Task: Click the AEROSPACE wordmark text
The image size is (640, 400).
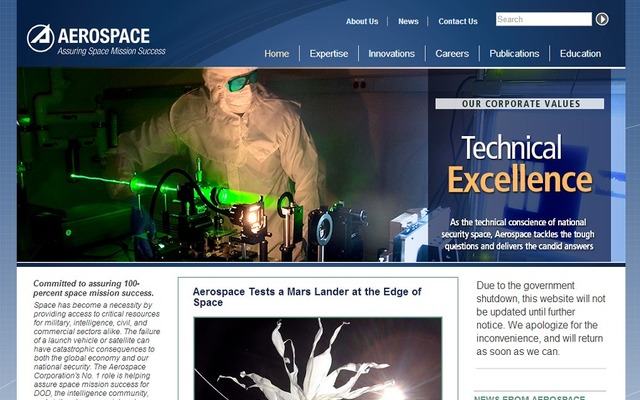Action: tap(104, 36)
